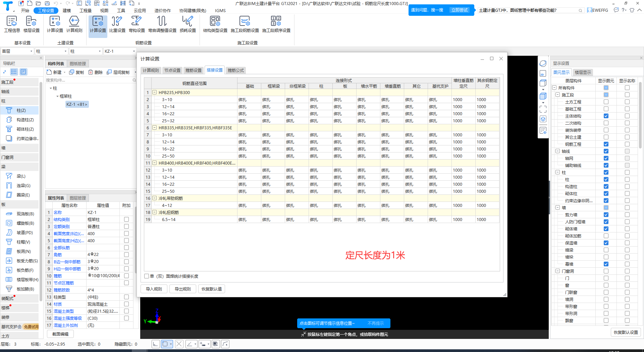The image size is (644, 352).
Task: Click 层间复制 toolbar icon
Action: (x=118, y=72)
